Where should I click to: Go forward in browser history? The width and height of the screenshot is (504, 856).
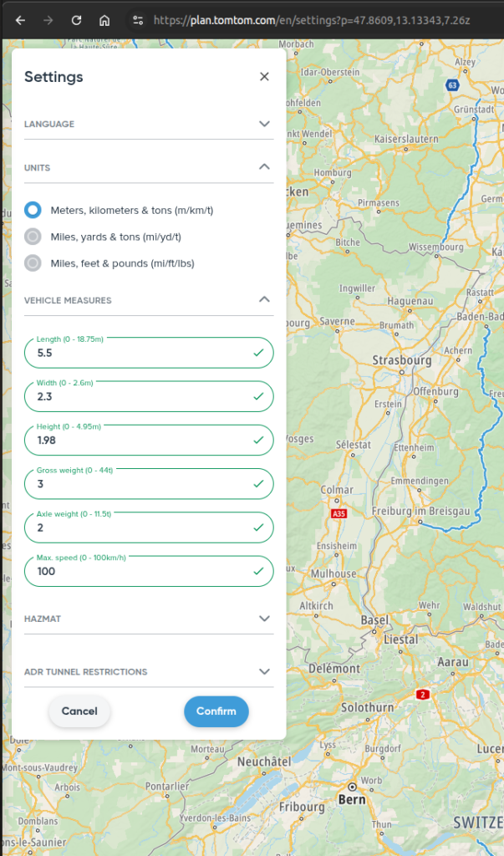coord(48,20)
